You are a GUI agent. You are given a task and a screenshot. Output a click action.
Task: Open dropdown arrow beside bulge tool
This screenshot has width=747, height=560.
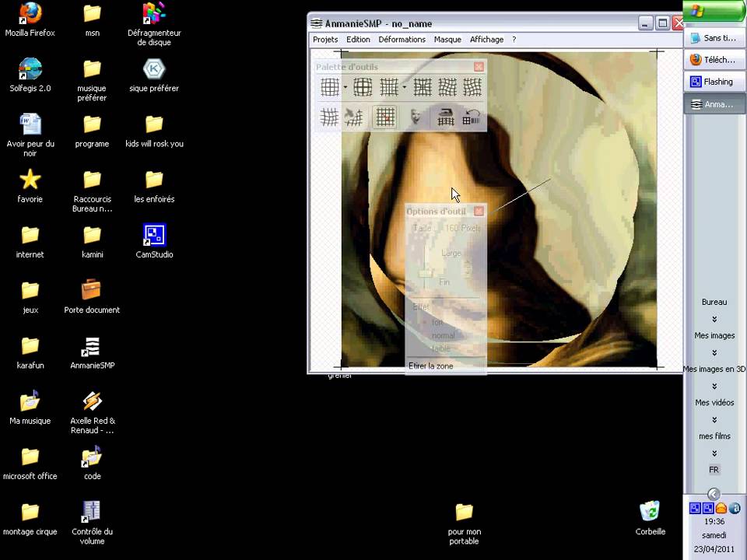[x=345, y=87]
